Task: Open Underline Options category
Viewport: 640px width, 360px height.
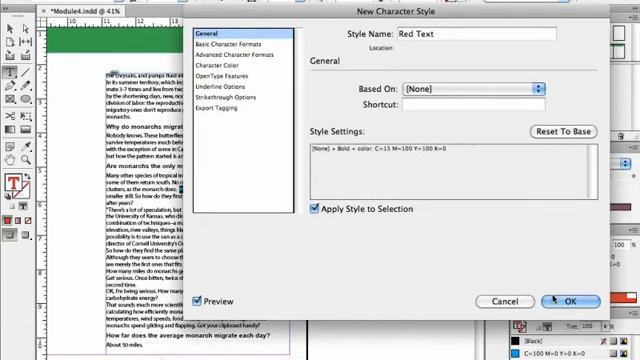Action: click(220, 87)
